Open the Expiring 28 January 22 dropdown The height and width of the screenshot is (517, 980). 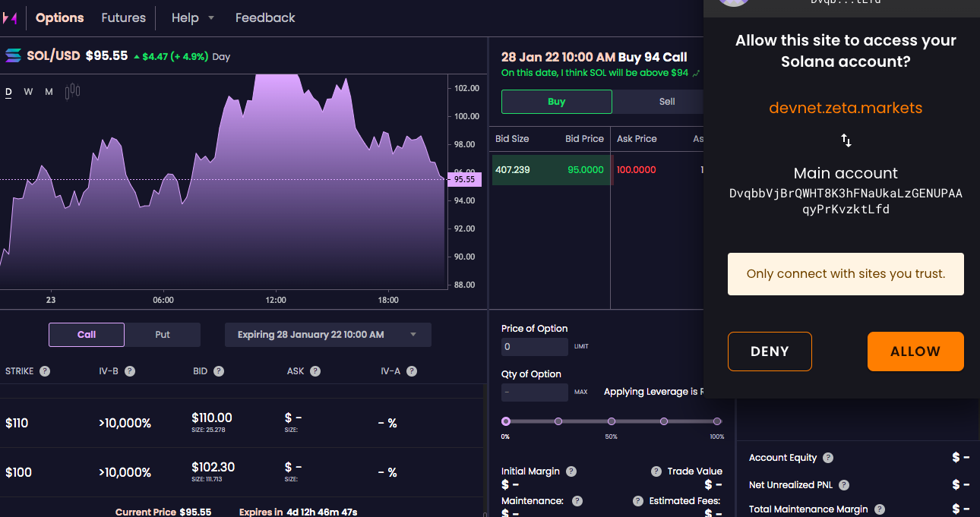328,335
